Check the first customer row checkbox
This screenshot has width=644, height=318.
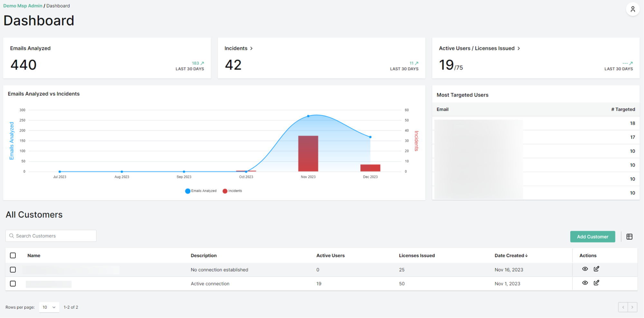[x=13, y=270]
